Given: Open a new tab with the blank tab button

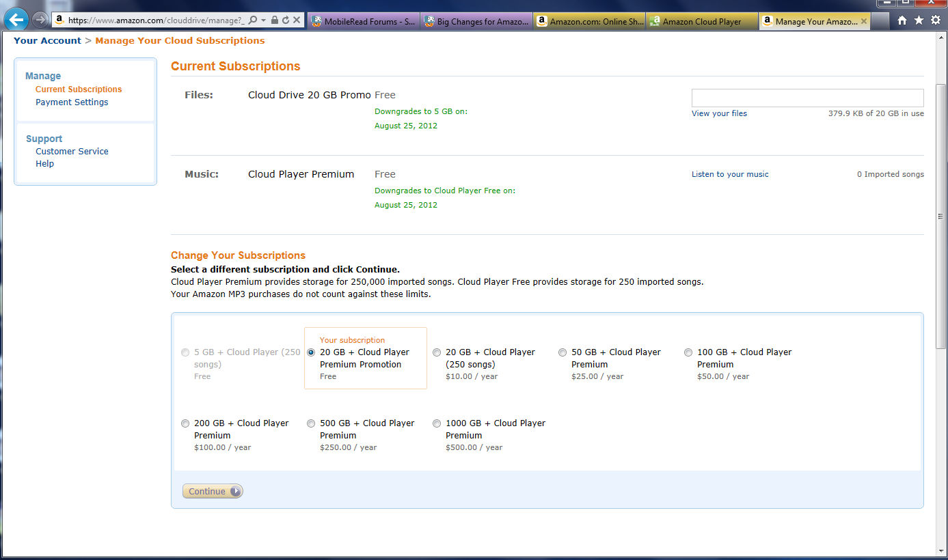Looking at the screenshot, I should click(880, 21).
